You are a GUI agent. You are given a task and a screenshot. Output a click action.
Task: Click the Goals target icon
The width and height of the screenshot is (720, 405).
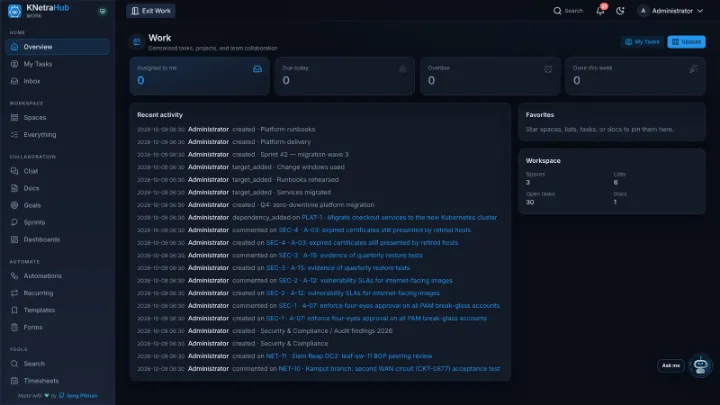click(x=14, y=205)
